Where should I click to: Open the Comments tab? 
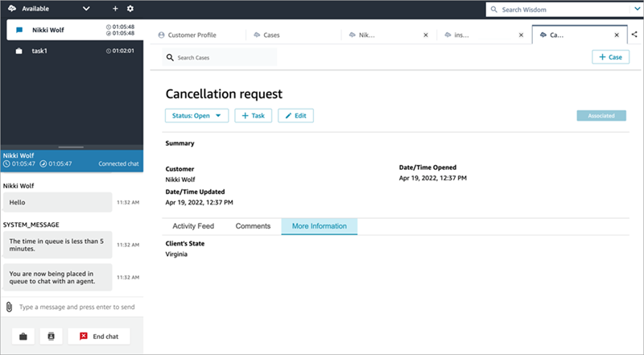click(252, 226)
